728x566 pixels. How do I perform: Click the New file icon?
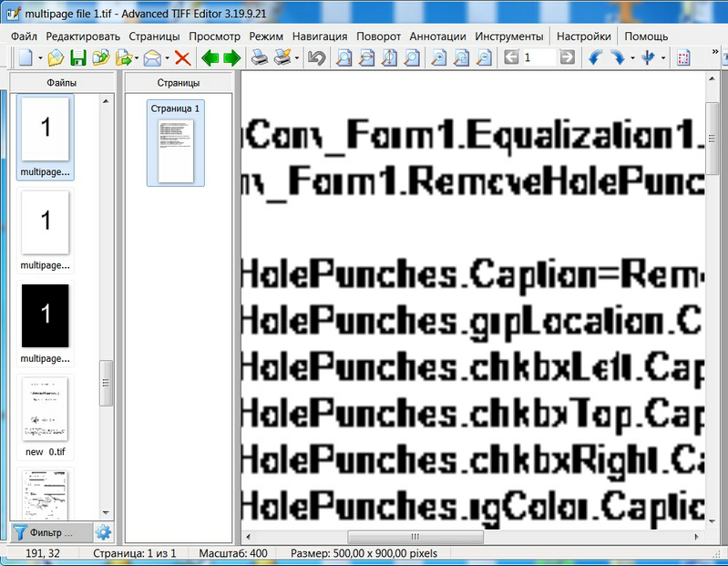(26, 58)
